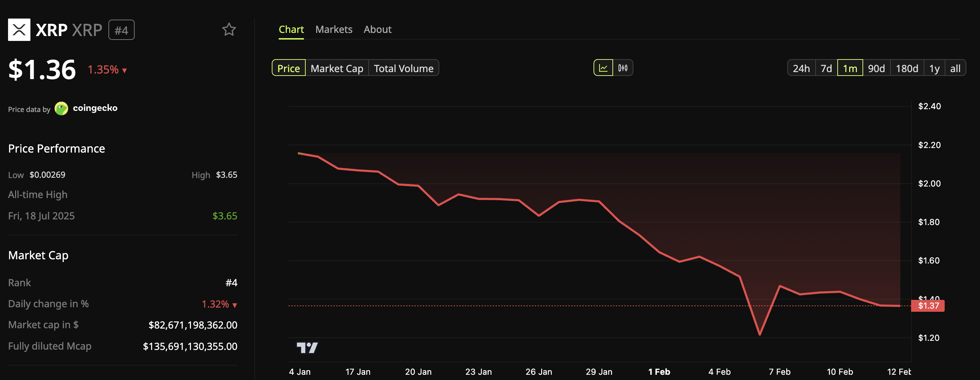
Task: Switch chart data to Total Volume
Action: coord(403,68)
